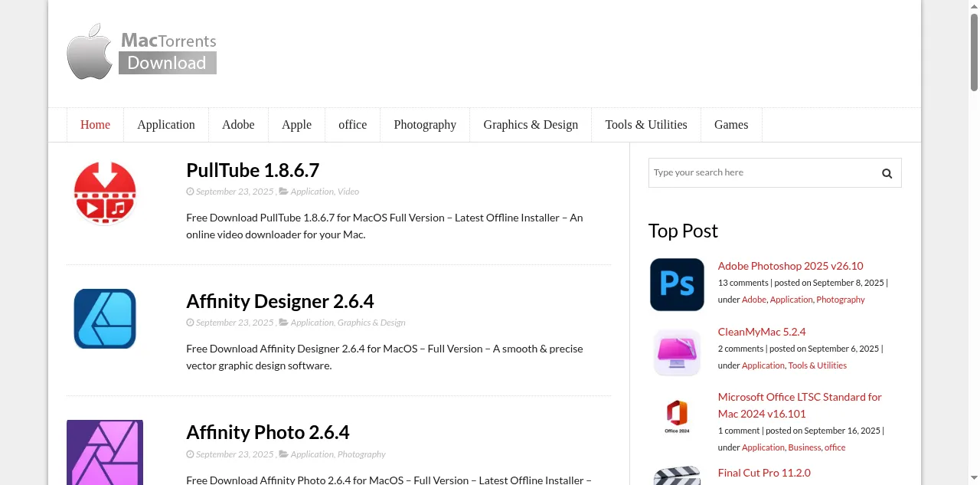Click the Affinity Photo September 23, 2025 date
The width and height of the screenshot is (980, 485).
click(x=234, y=454)
